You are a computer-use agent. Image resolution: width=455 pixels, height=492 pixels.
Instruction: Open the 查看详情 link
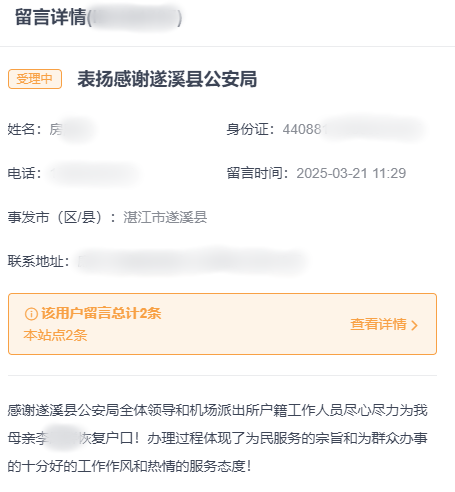[378, 324]
